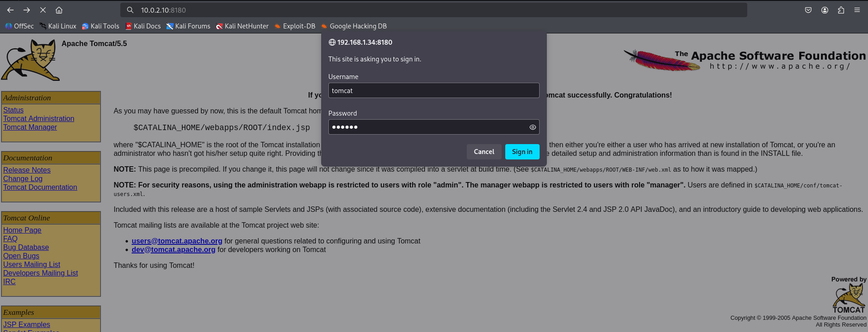Open the IRC link

coord(9,281)
